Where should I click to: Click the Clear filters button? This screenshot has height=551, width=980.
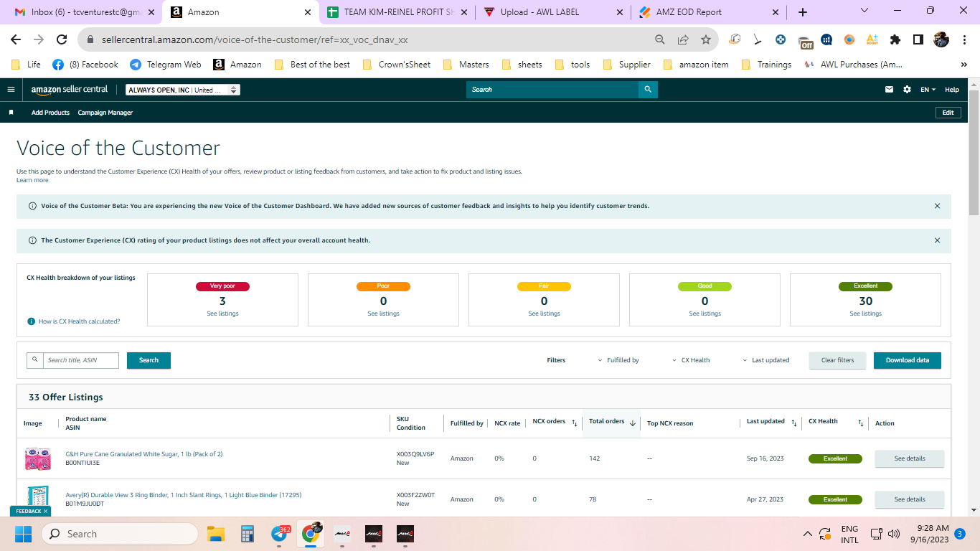point(838,360)
